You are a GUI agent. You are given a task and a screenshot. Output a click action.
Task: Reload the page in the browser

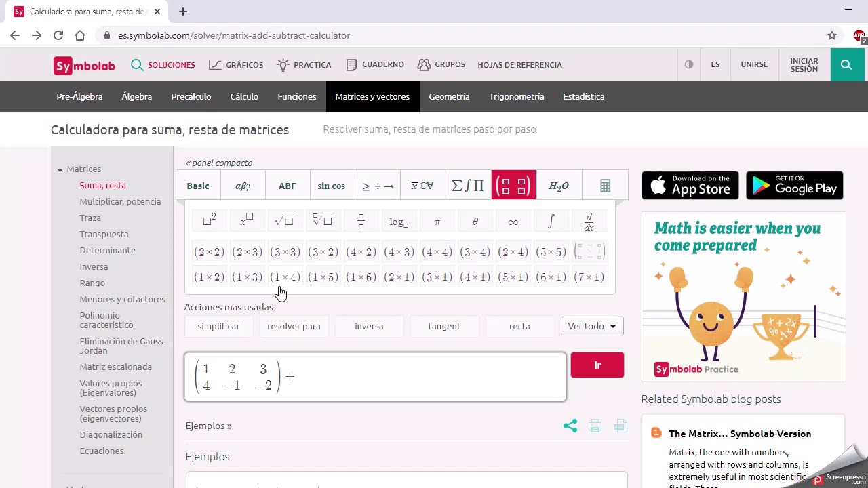pos(58,35)
